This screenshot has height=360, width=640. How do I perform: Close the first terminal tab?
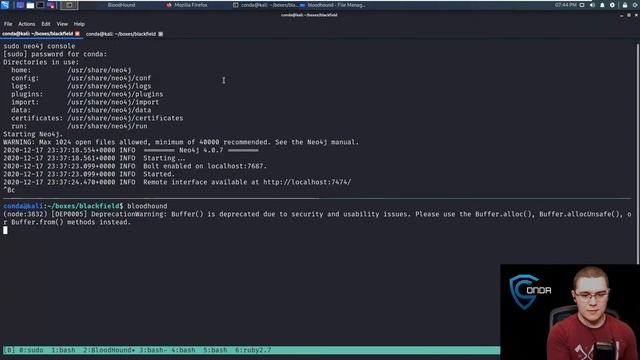click(x=77, y=34)
